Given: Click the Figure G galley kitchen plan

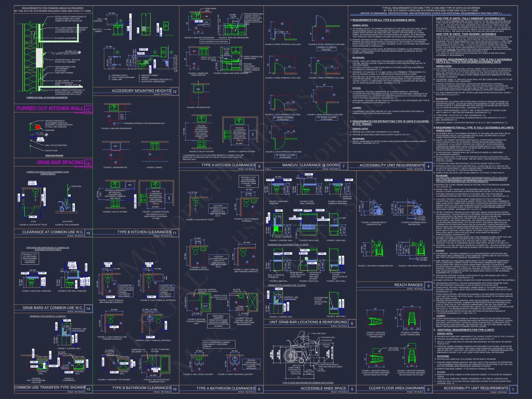Looking at the screenshot, I should [x=201, y=132].
